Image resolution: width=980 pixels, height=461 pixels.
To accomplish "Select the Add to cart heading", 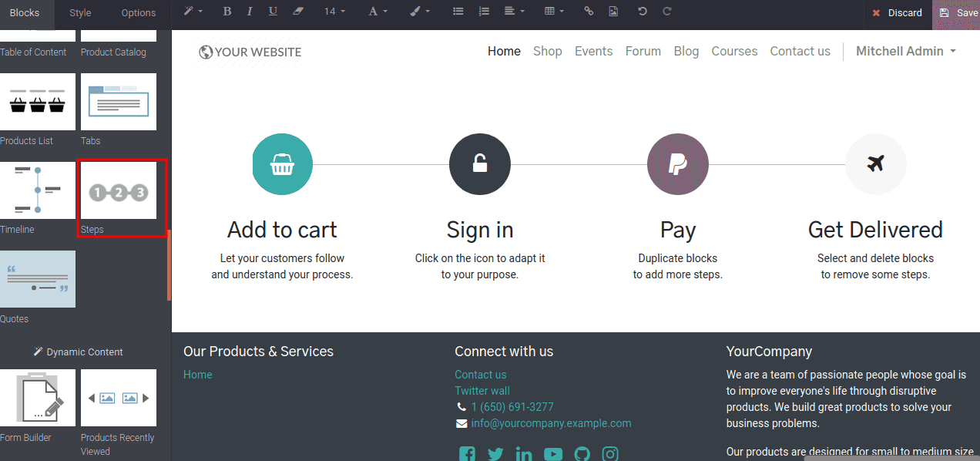I will pos(282,230).
